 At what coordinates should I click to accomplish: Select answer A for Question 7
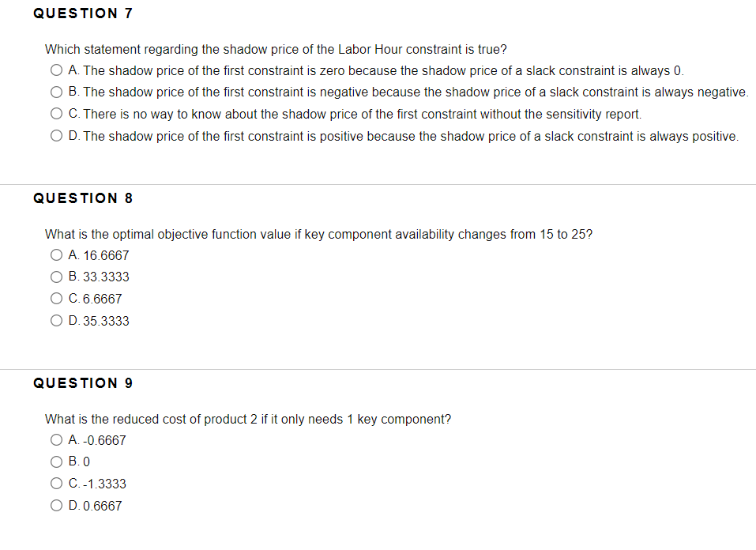[56, 70]
